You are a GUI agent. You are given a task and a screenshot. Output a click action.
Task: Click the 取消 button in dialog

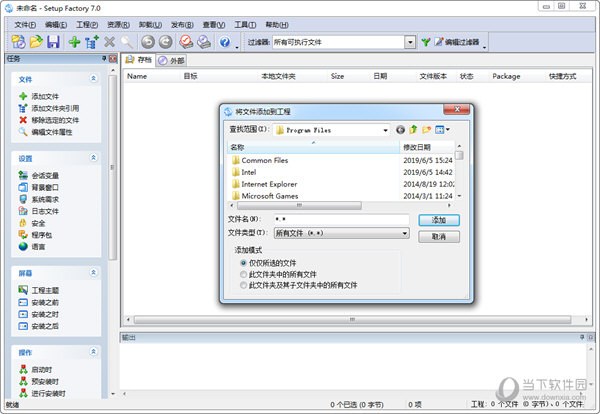(439, 236)
